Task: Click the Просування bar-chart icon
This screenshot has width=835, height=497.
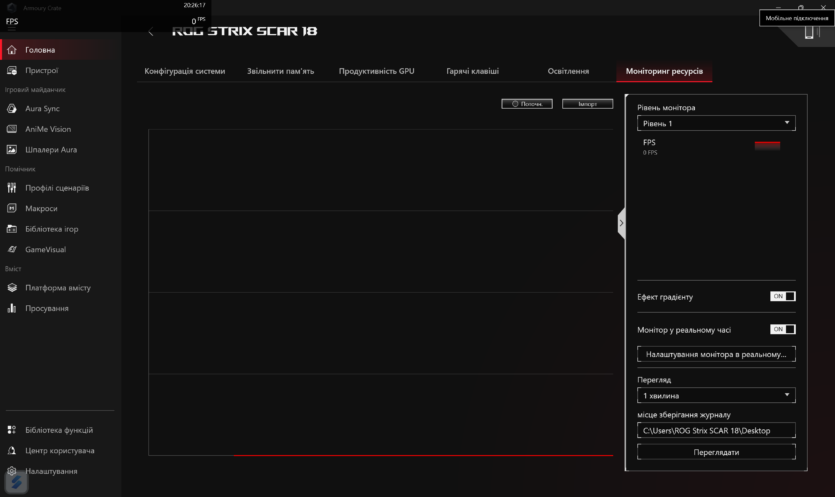Action: click(x=12, y=308)
